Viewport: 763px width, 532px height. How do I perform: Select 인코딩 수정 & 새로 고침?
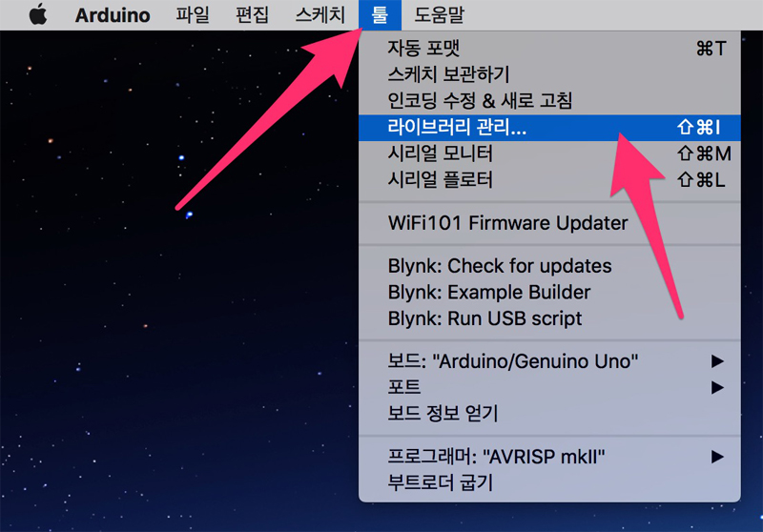(x=549, y=101)
